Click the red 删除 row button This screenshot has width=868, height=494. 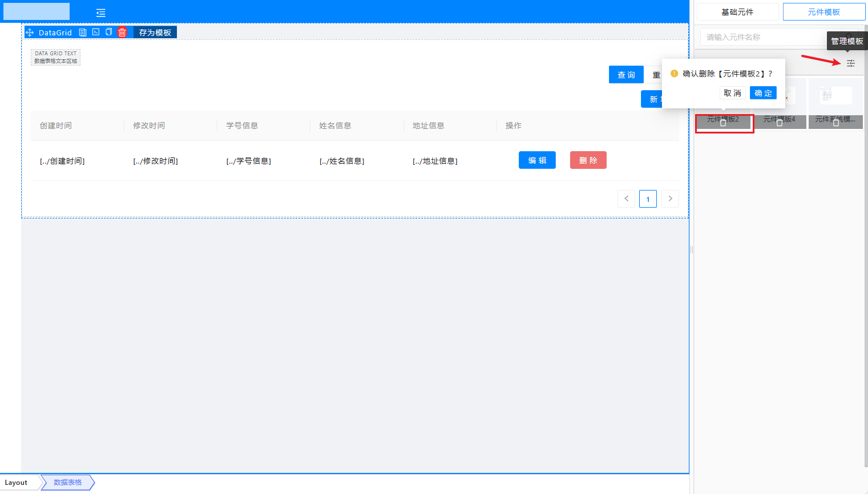(588, 160)
